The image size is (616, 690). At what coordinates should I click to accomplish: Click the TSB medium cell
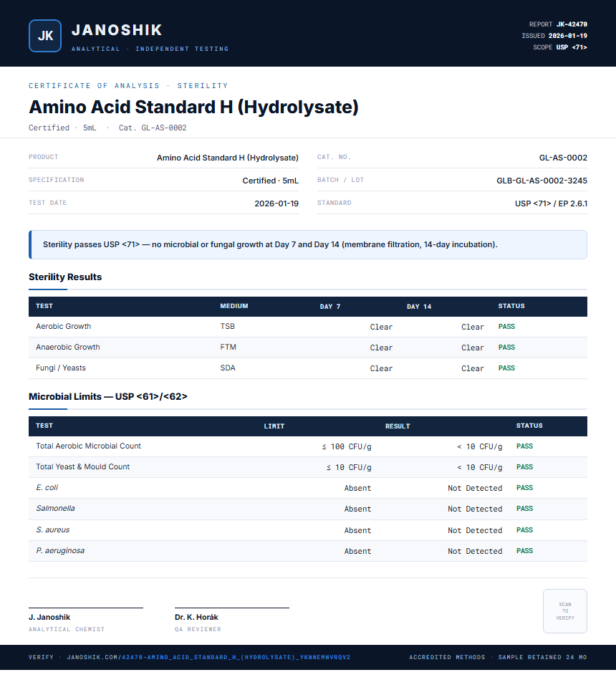(x=228, y=326)
